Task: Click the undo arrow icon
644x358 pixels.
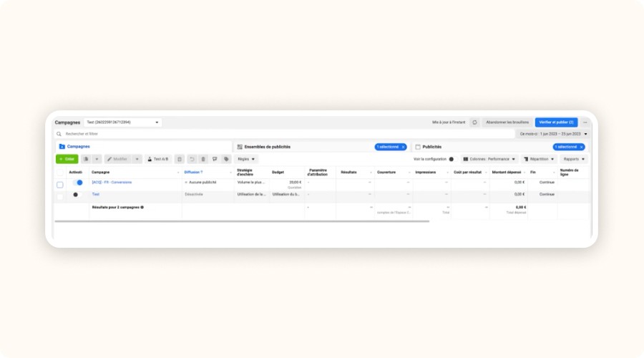Action: [x=191, y=159]
